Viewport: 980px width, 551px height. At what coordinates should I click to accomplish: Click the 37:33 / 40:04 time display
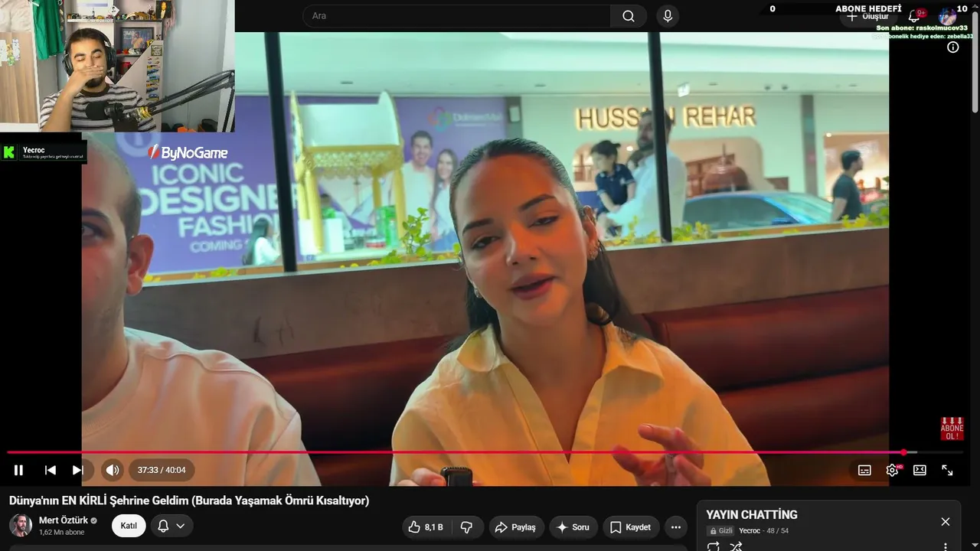click(x=162, y=470)
